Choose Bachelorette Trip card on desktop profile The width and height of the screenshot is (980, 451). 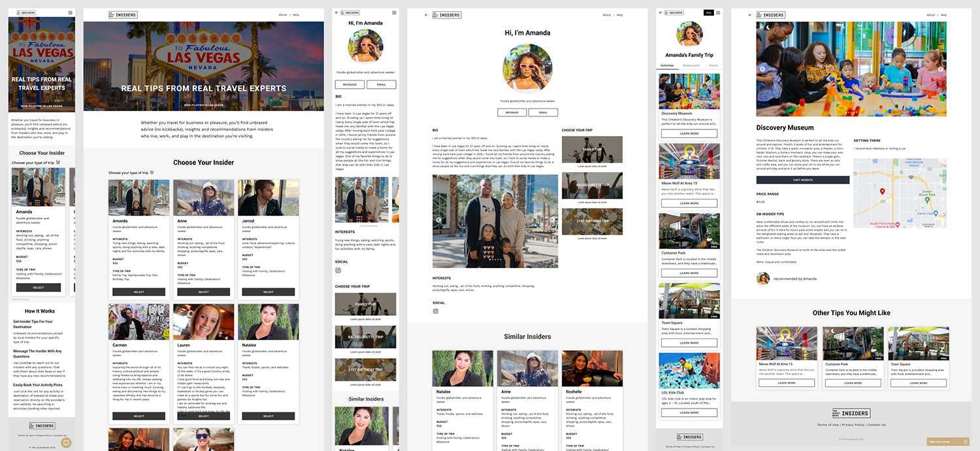click(592, 186)
